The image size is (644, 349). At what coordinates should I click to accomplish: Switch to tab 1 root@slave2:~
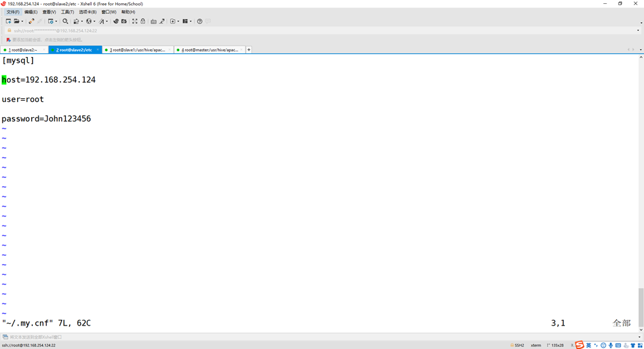(x=23, y=49)
